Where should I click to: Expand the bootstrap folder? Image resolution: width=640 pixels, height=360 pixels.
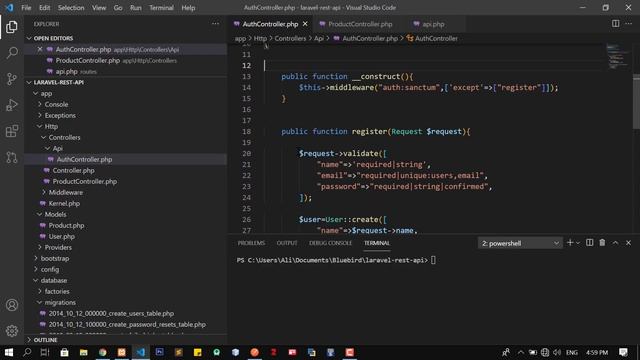pos(55,258)
